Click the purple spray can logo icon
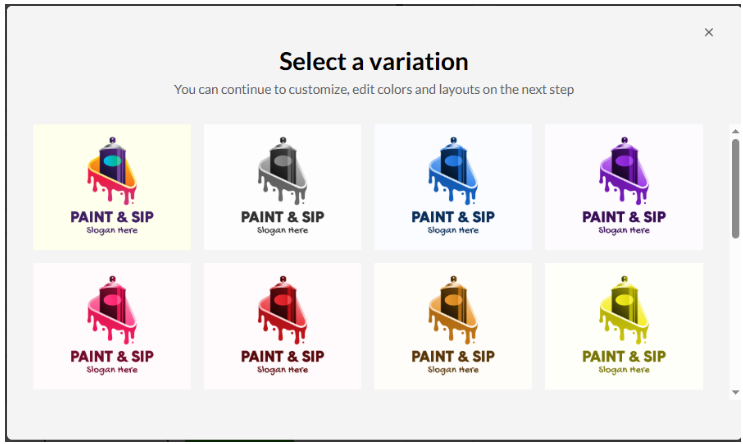Screen dimensions: 743x444 click(624, 171)
